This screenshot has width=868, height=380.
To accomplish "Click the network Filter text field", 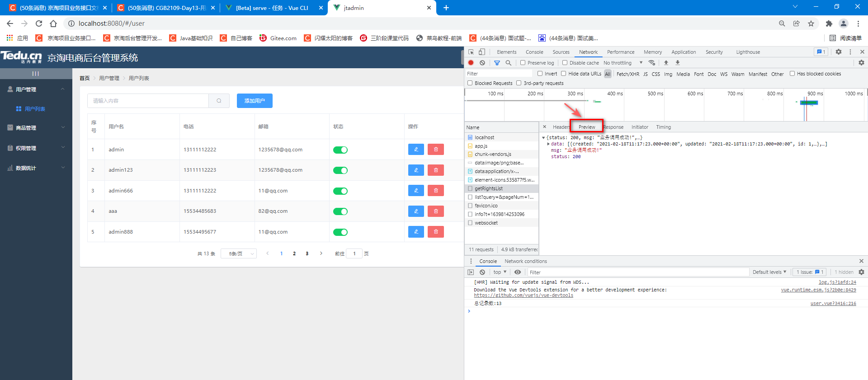I will click(x=499, y=74).
